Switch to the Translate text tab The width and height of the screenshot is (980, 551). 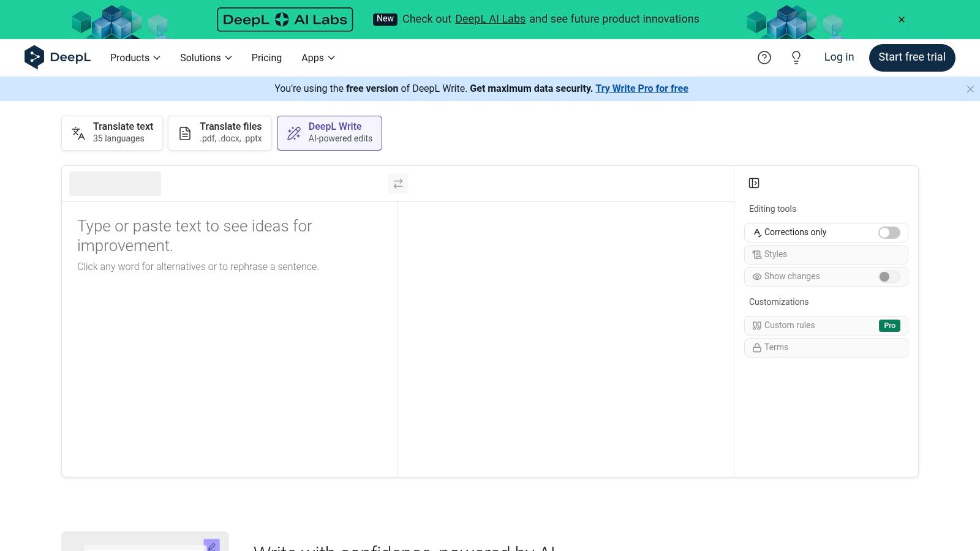click(x=112, y=133)
